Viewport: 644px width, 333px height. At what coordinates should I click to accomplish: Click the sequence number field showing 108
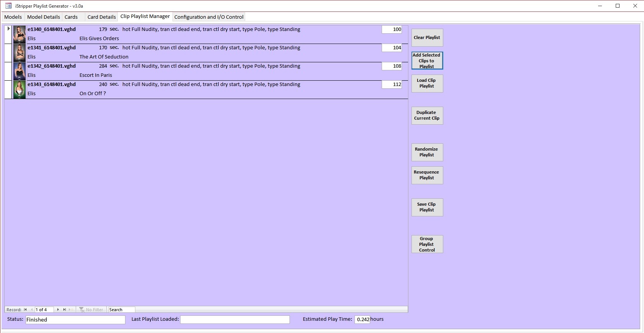pyautogui.click(x=392, y=66)
